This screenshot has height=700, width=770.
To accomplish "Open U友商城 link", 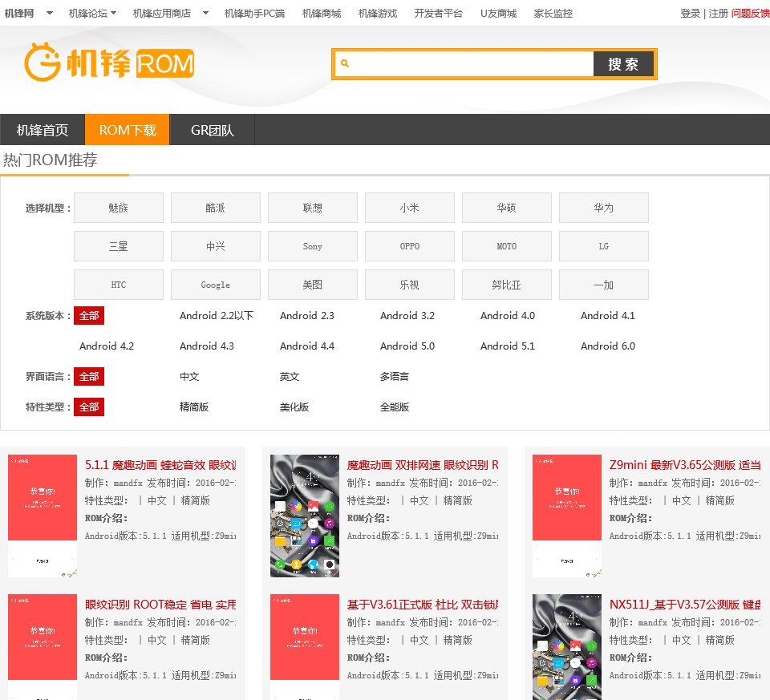I will (x=498, y=14).
